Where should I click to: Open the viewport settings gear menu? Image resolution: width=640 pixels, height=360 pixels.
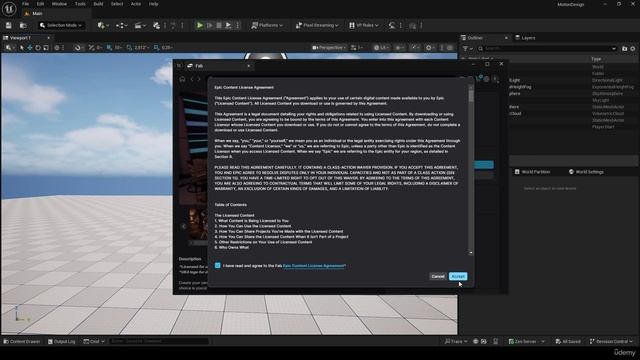pos(430,48)
